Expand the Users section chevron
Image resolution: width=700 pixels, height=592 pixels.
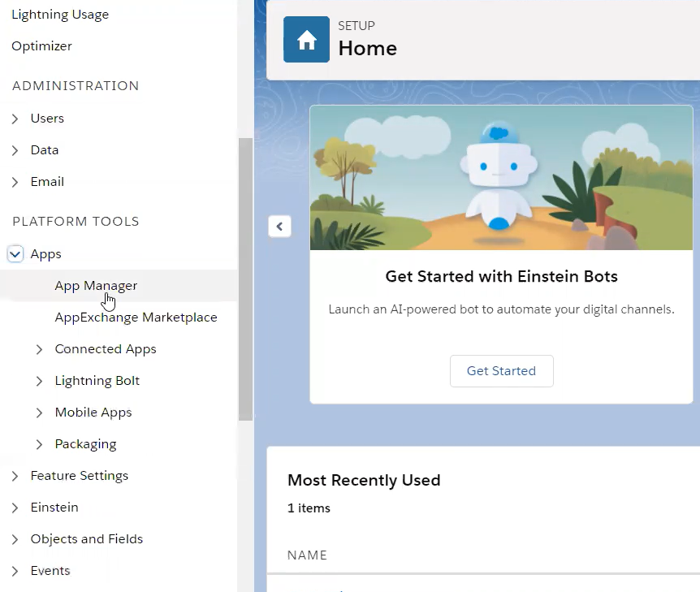coord(15,119)
